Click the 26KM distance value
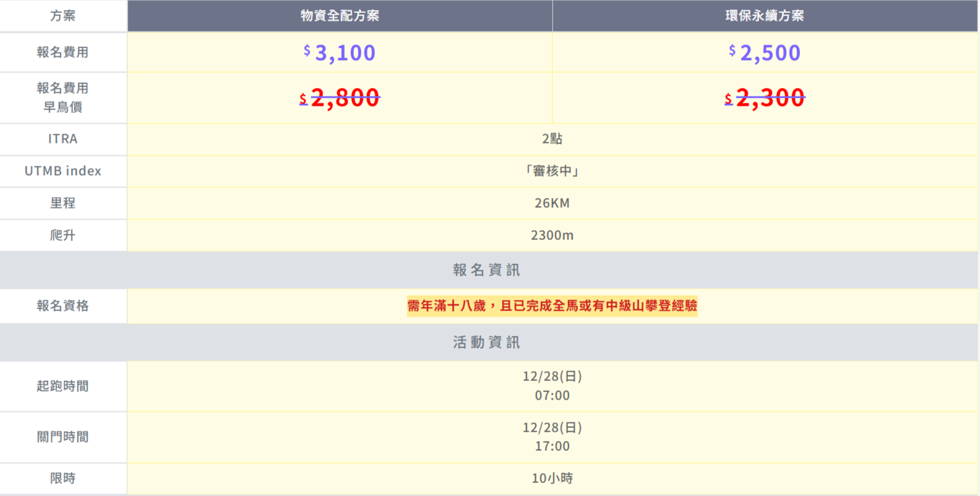The image size is (980, 496). click(x=552, y=203)
